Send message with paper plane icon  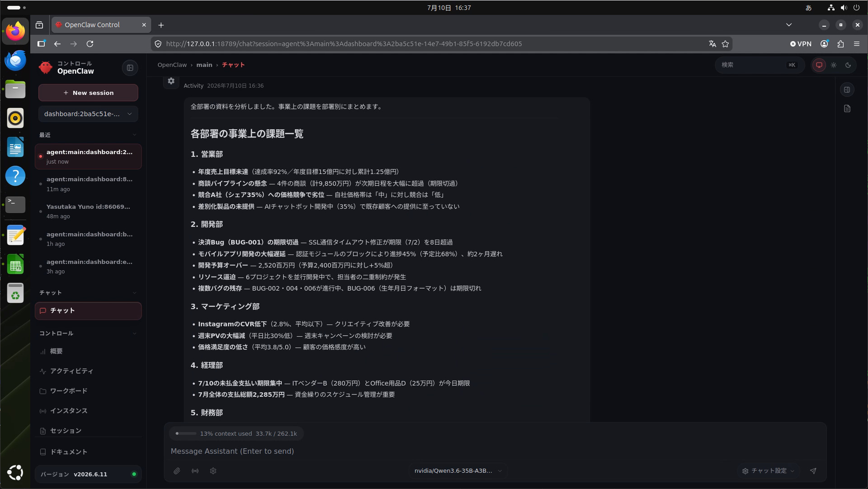pos(813,471)
